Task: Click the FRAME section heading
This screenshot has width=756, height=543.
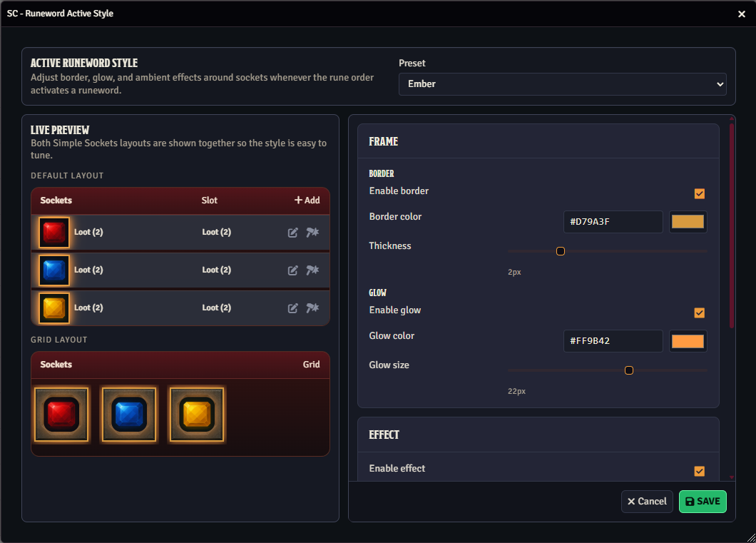Action: click(383, 142)
